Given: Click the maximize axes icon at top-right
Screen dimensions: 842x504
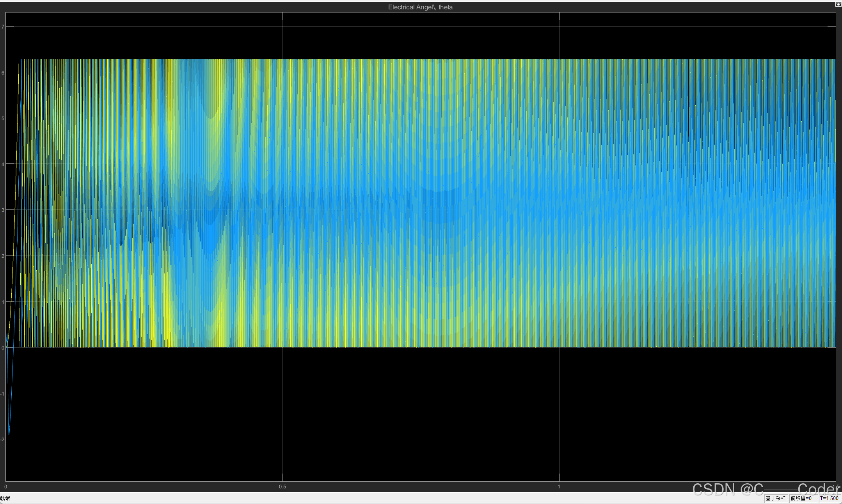Looking at the screenshot, I should (x=838, y=4).
